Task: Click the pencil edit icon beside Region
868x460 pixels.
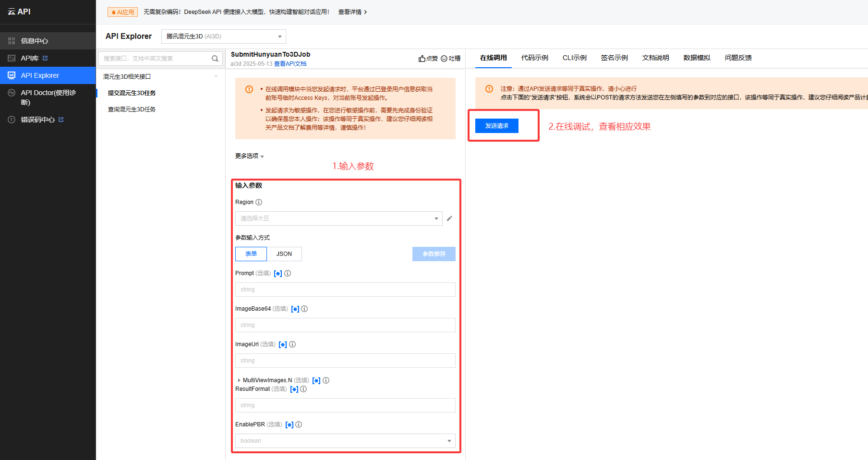Action: coord(449,218)
